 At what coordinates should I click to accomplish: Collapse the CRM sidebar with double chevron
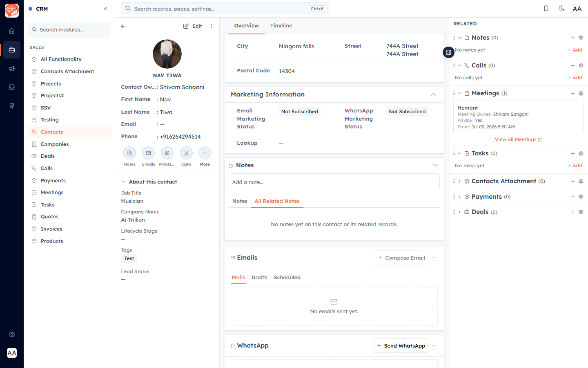click(105, 9)
